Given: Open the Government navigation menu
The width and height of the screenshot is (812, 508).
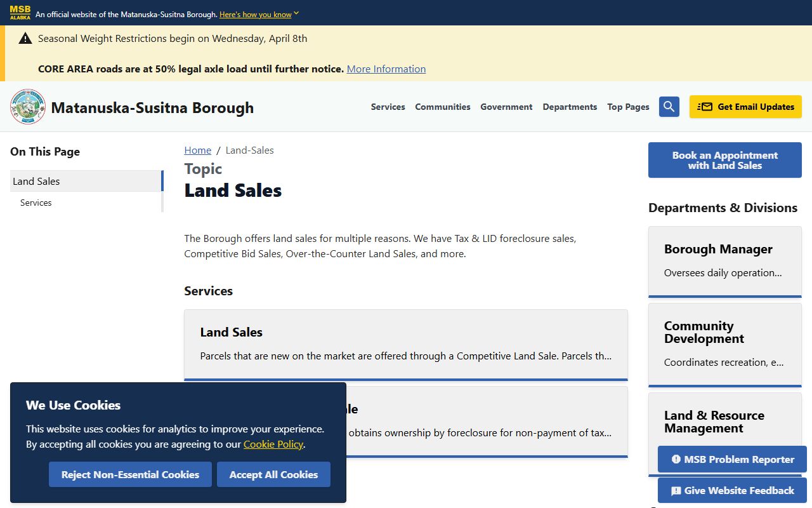Looking at the screenshot, I should coord(506,107).
